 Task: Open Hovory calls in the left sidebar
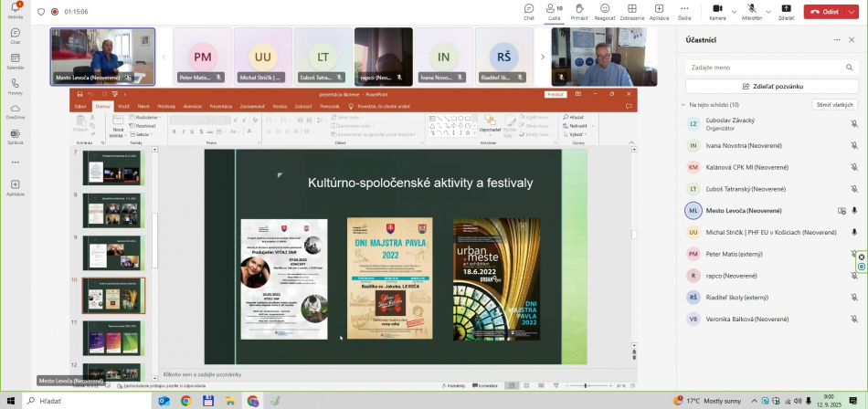(x=15, y=85)
